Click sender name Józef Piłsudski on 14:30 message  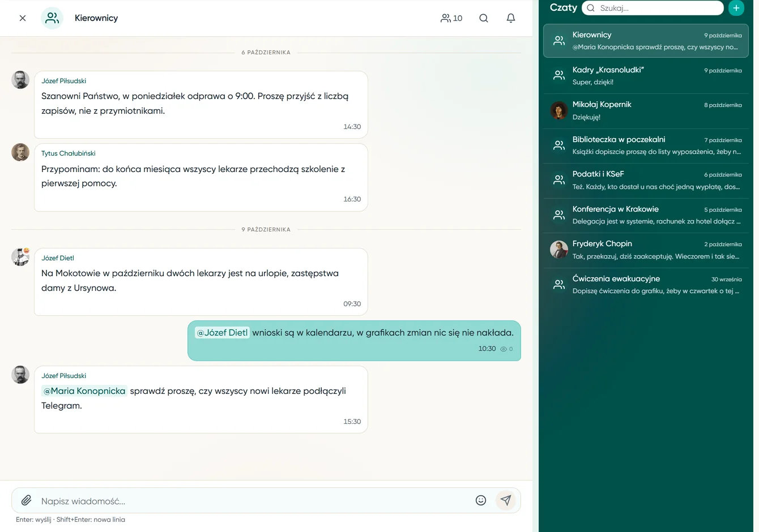click(64, 81)
